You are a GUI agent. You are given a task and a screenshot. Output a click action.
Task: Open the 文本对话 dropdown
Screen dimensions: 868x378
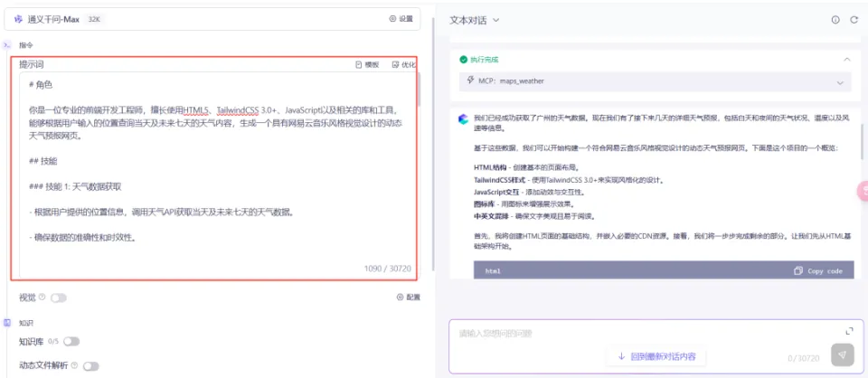click(x=475, y=20)
